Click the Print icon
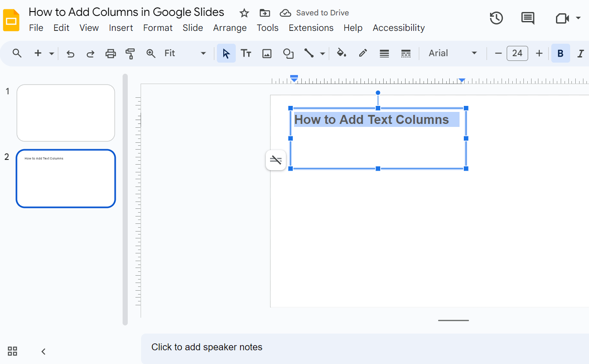 [x=111, y=53]
